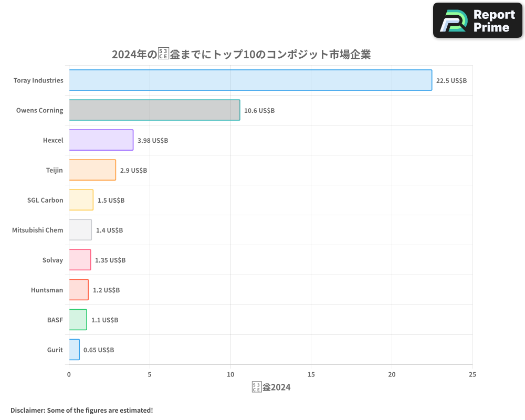Screen dimensions: 525x420
Task: Click the 22.5 US$B value label
Action: [451, 80]
